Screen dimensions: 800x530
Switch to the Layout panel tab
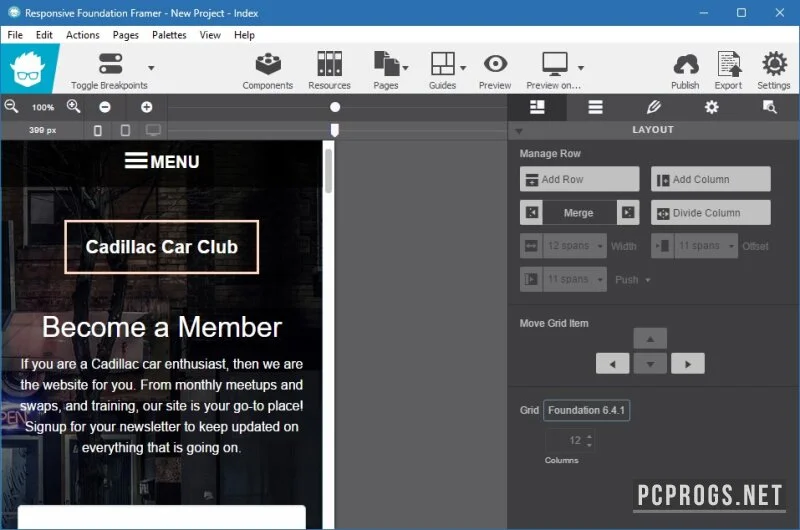point(537,107)
